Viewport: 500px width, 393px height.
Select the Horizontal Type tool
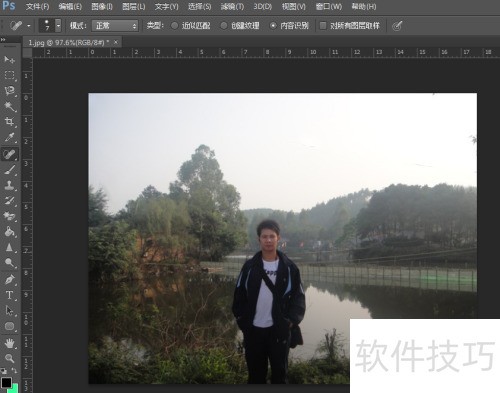(9, 295)
